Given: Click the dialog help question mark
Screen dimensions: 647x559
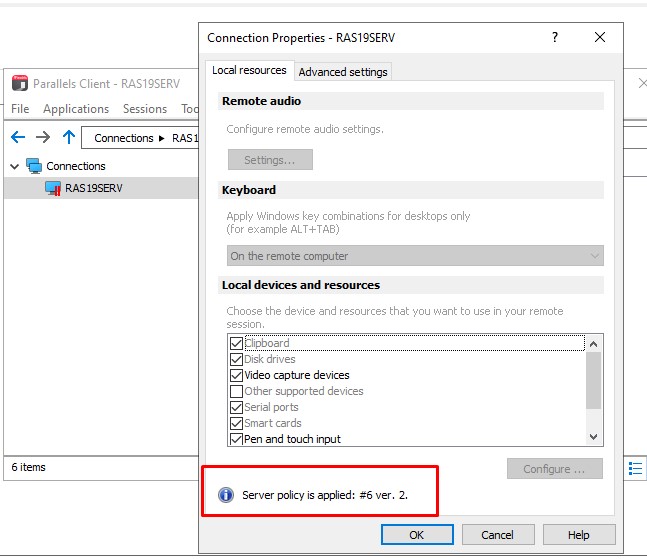Looking at the screenshot, I should point(555,38).
